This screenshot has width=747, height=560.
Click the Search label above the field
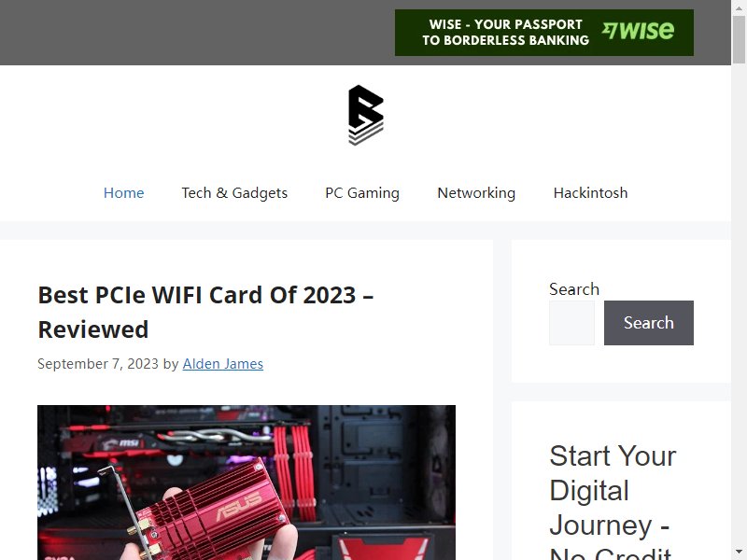pos(574,289)
